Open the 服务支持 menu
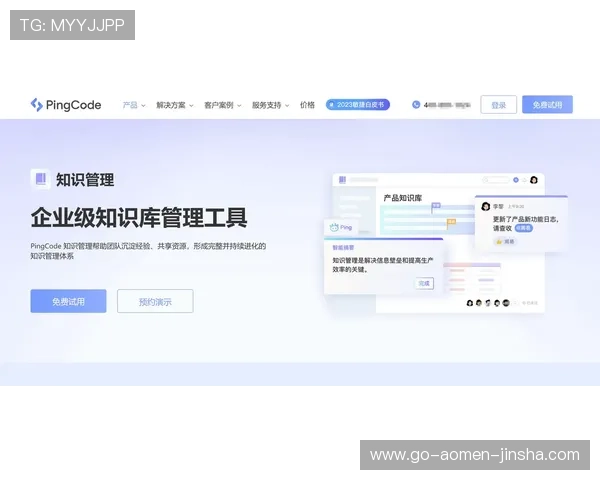 point(266,105)
